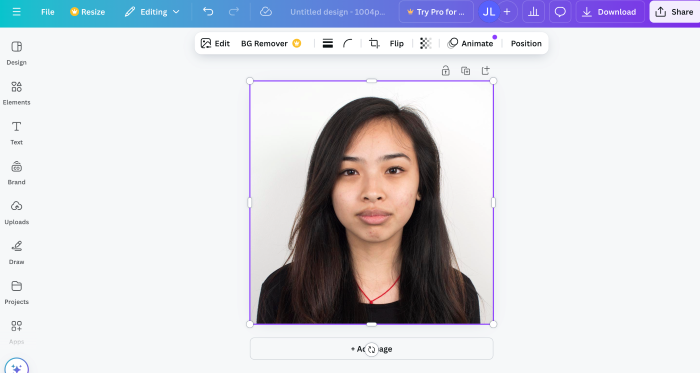Open the Design sidebar panel
This screenshot has width=700, height=373.
point(17,53)
